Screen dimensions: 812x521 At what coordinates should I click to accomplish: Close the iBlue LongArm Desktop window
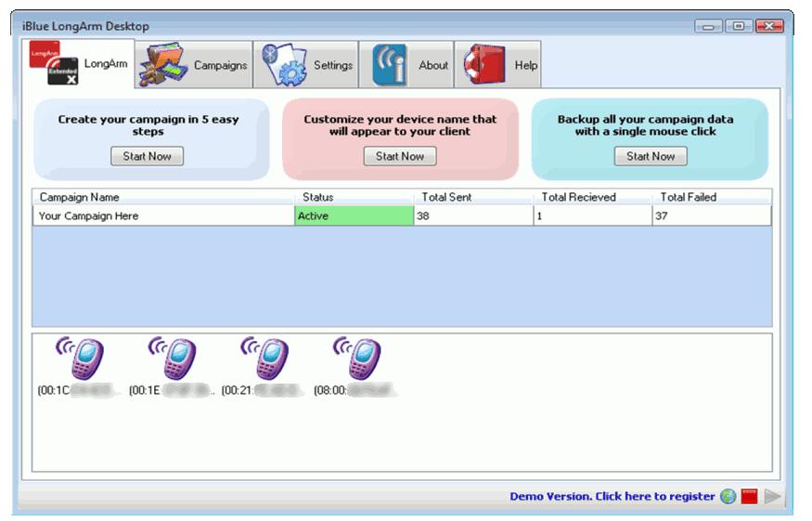click(769, 26)
